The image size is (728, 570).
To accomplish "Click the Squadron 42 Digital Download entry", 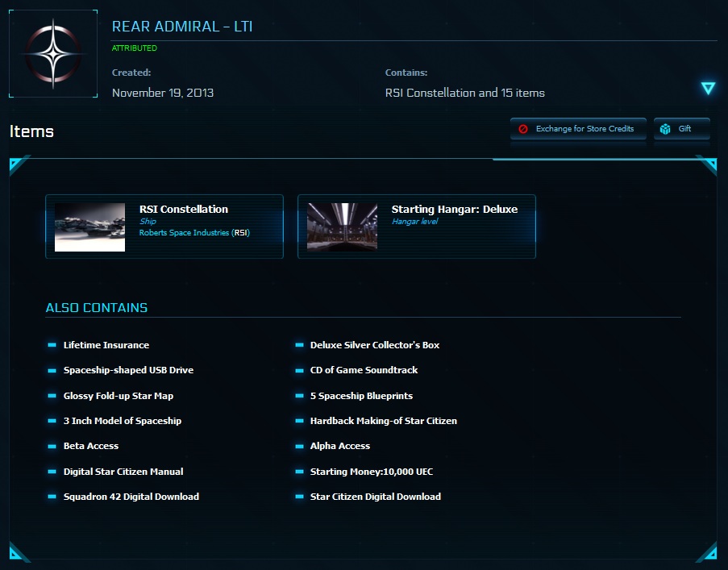I will click(x=131, y=497).
